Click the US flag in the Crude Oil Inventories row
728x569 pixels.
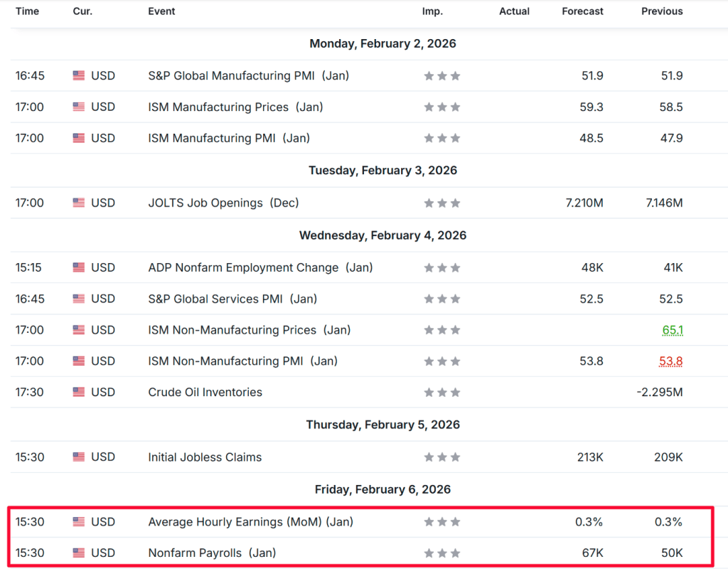78,392
